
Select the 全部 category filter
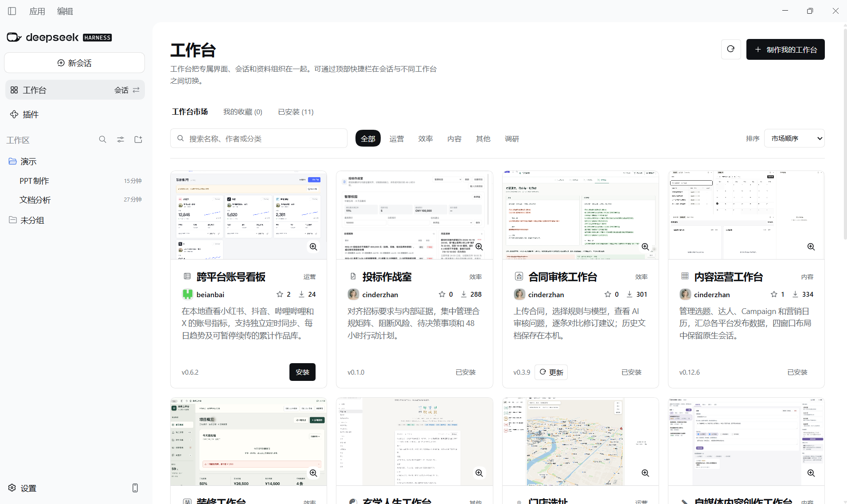tap(368, 139)
